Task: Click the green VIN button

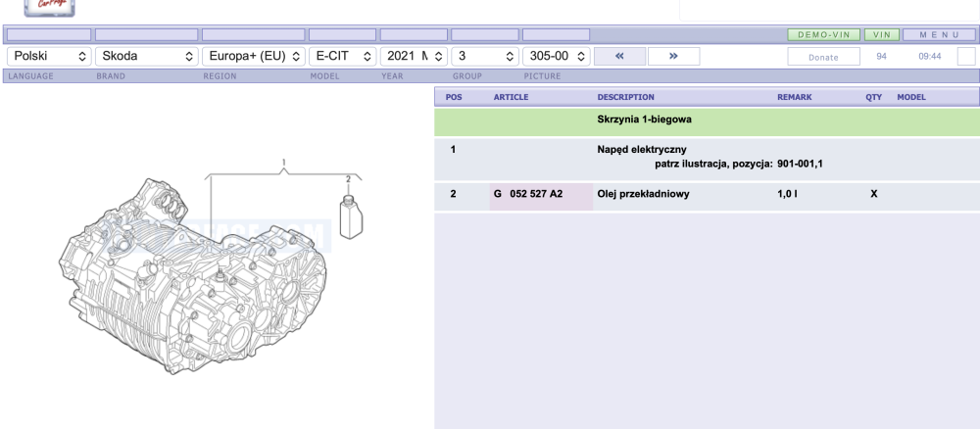Action: [x=882, y=35]
